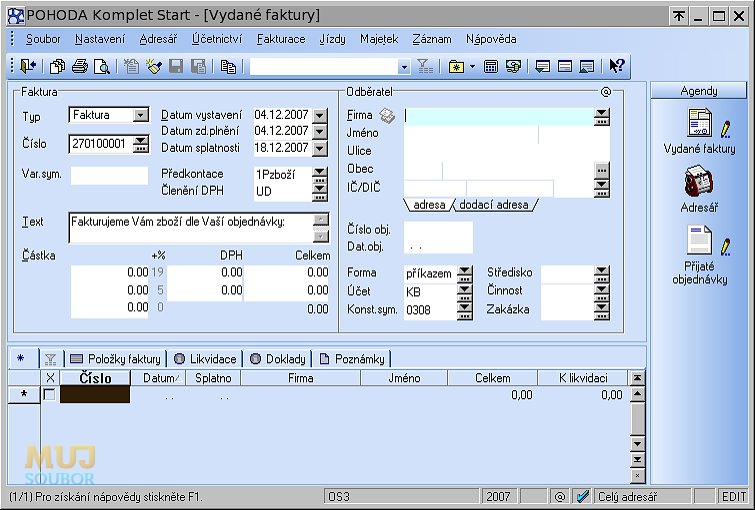Click the exit door icon in toolbar

28,66
